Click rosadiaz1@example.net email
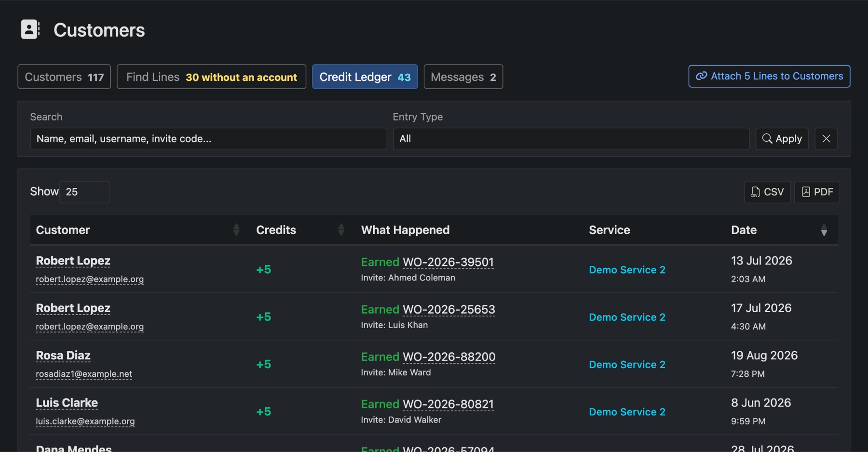 coord(84,374)
